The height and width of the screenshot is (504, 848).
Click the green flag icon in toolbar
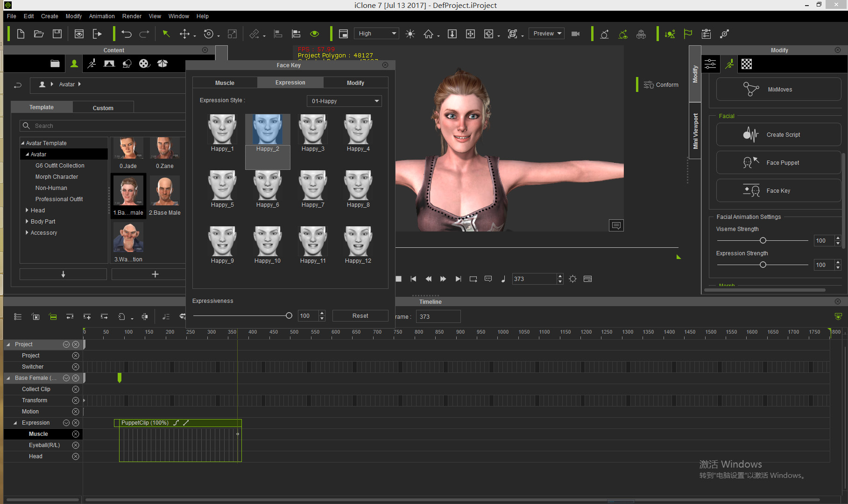688,34
